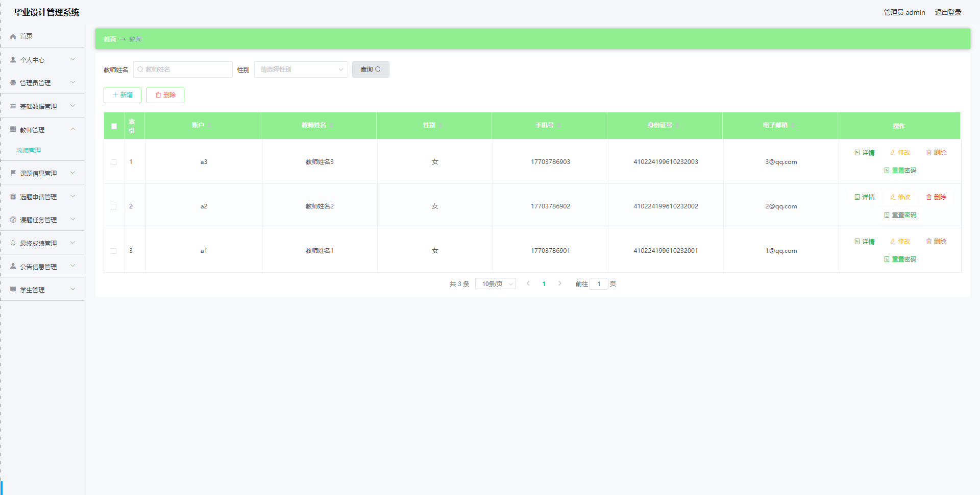The width and height of the screenshot is (980, 495).
Task: Click email cell 3@qq.com
Action: 781,162
